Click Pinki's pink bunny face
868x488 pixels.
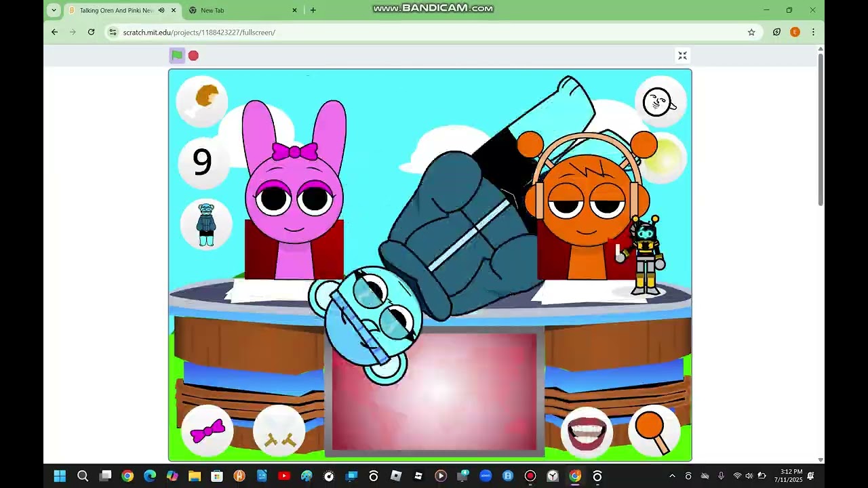click(294, 199)
